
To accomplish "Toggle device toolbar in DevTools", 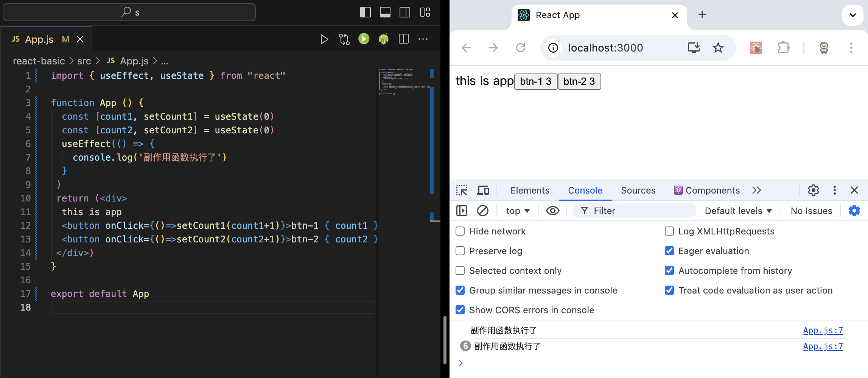I will (482, 190).
